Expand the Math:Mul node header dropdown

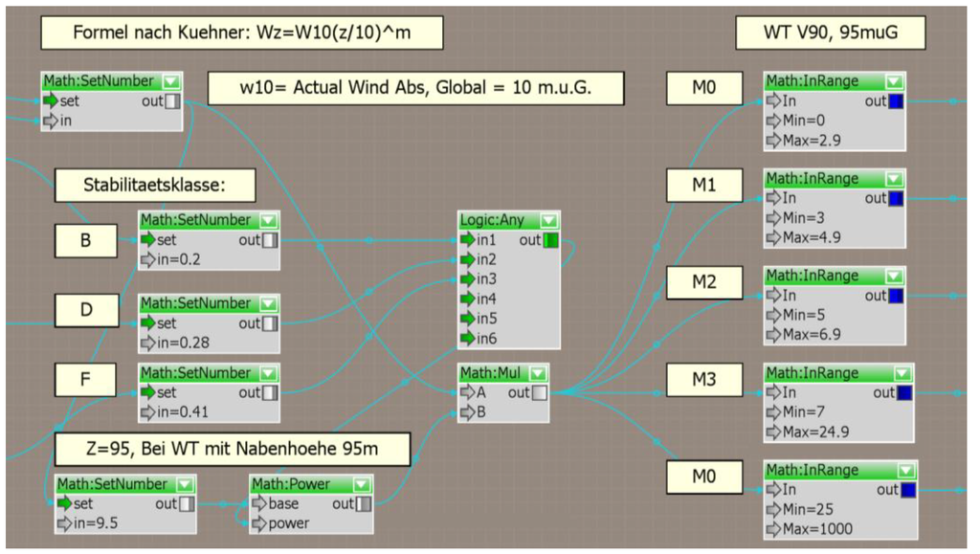pyautogui.click(x=538, y=372)
